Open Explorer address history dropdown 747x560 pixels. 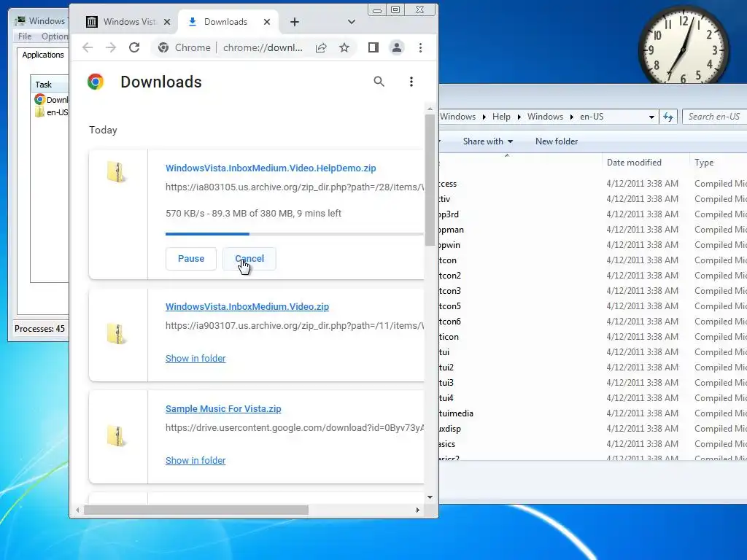tap(651, 117)
